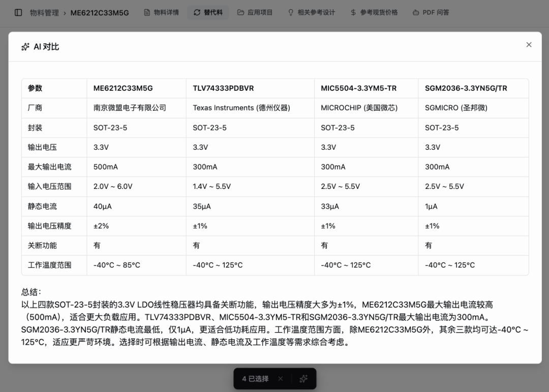Clear the selection with the X in bottom bar

pos(281,378)
